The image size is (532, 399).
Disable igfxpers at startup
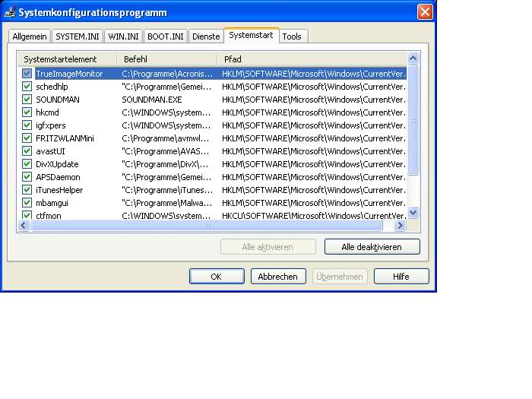[27, 125]
